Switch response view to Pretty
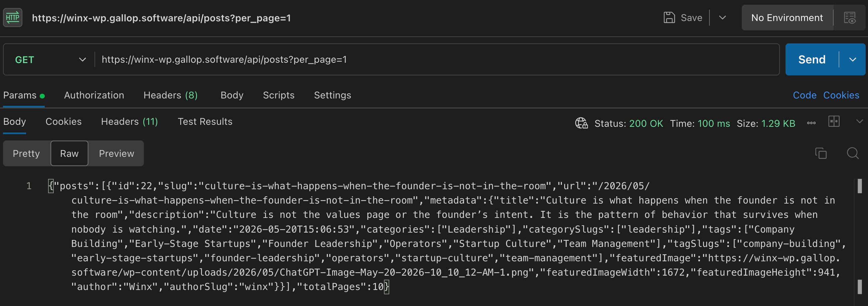This screenshot has width=868, height=306. coord(26,154)
